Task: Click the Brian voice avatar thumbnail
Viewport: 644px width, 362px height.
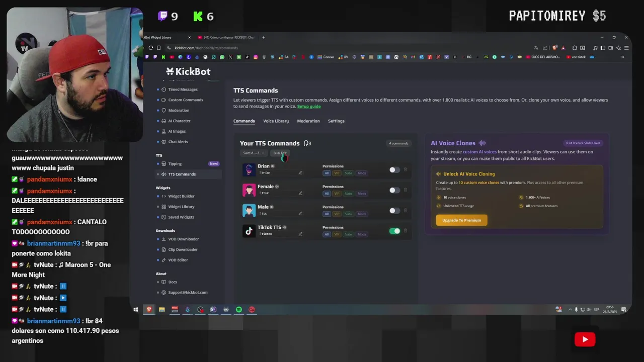Action: point(249,169)
